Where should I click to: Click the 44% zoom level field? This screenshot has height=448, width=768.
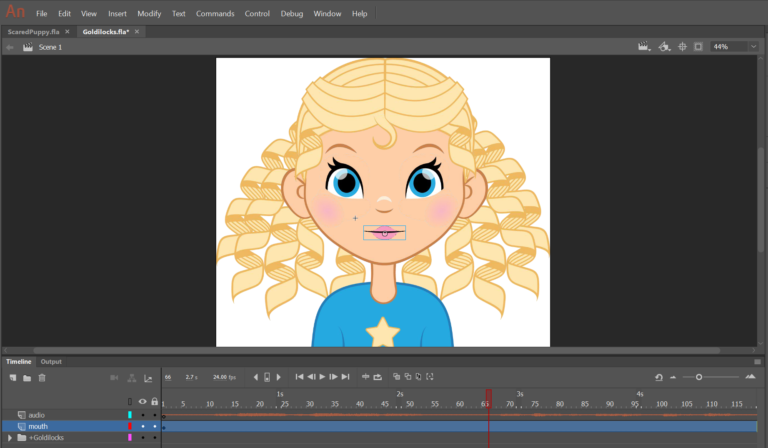click(729, 47)
